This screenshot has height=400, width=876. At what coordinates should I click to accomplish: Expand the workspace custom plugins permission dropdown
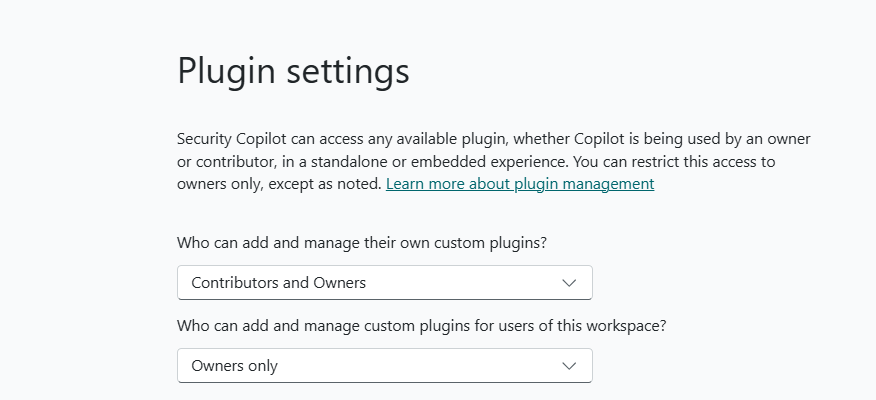pos(384,366)
